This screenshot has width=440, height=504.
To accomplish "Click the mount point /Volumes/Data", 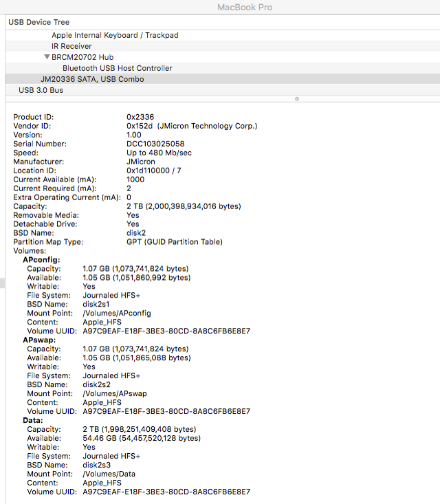I will 109,474.
